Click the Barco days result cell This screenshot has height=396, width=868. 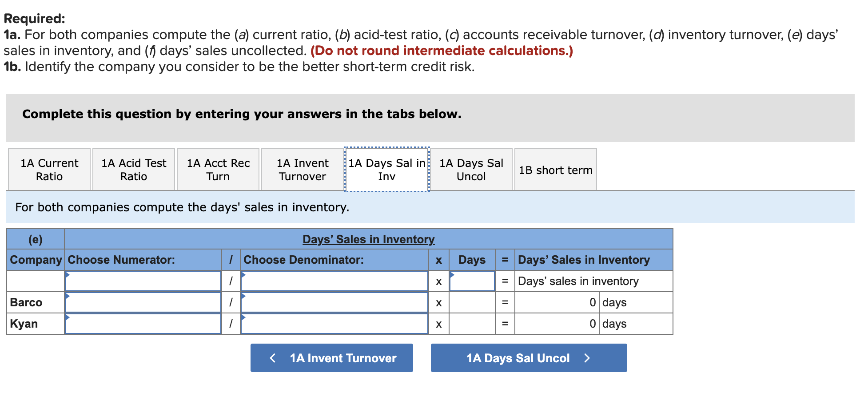pos(555,302)
